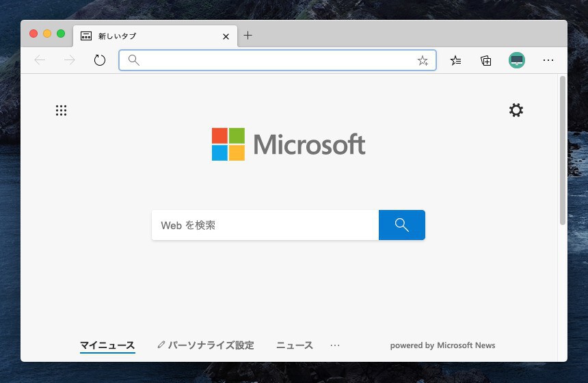Select the 新しいタブ tab
Screen dimensions: 588x383
click(155, 36)
